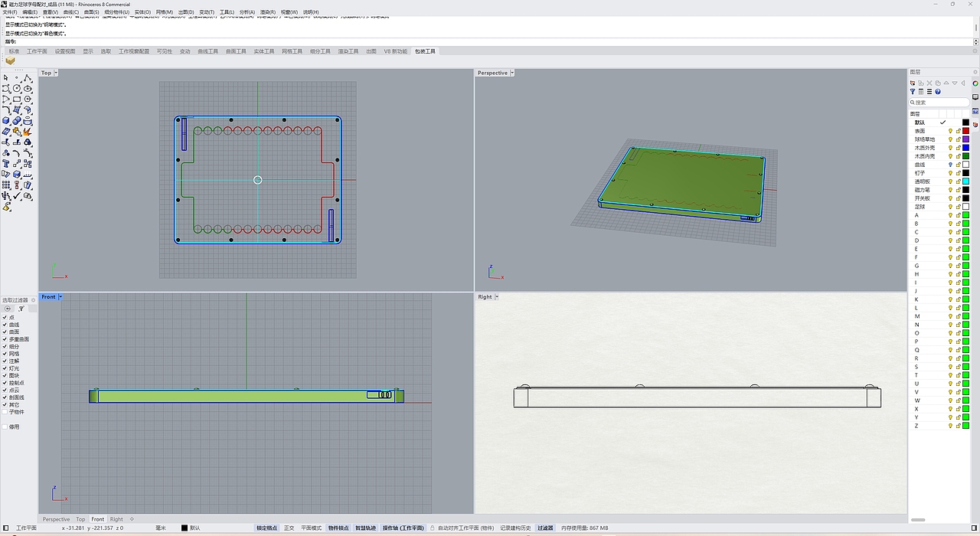980x536 pixels.
Task: Toggle 正交 mode in status bar
Action: coord(289,528)
